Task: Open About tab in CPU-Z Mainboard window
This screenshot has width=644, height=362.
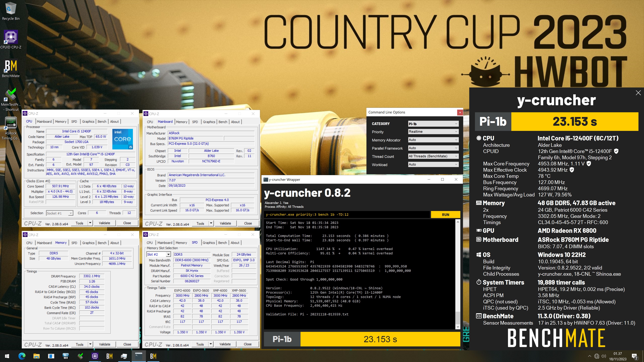Action: tap(235, 122)
